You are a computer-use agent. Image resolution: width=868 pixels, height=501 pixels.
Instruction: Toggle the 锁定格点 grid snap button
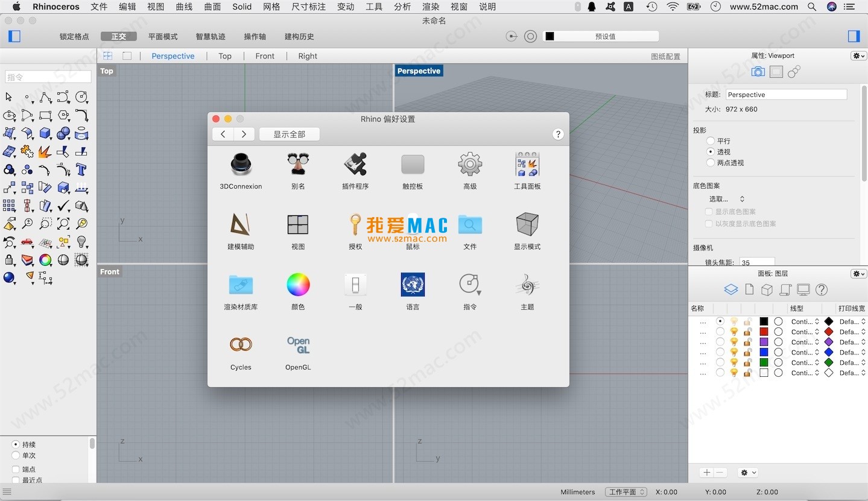coord(74,36)
